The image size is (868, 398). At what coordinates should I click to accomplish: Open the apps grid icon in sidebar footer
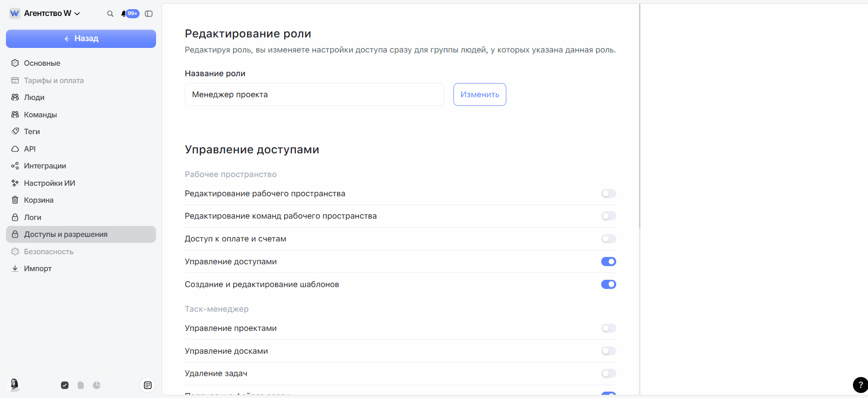pos(148,385)
